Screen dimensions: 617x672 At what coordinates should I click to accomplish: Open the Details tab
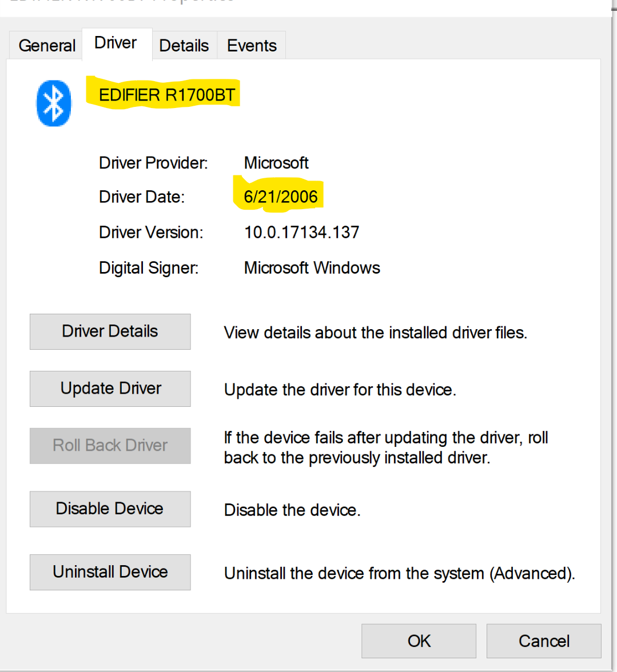pyautogui.click(x=184, y=46)
